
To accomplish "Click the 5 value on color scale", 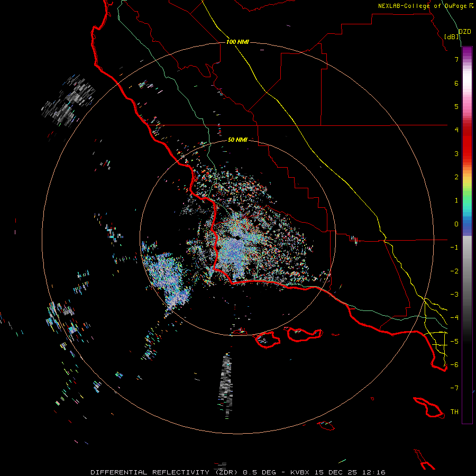I will 456,106.
